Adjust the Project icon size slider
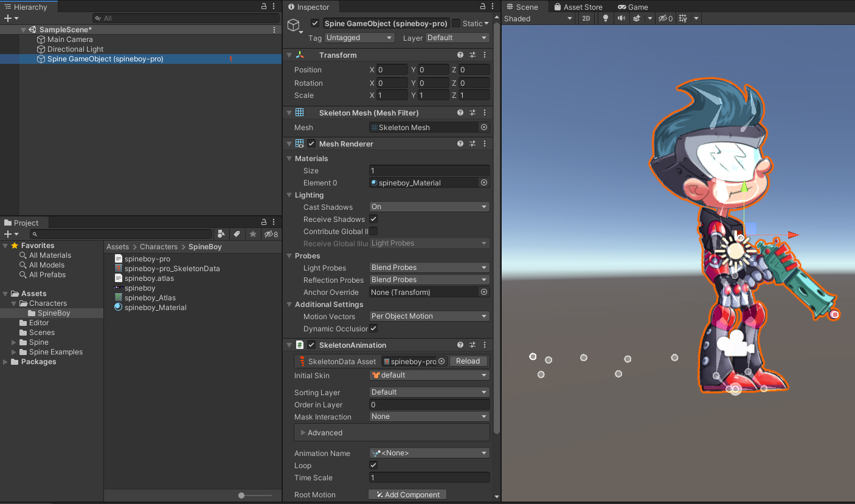Viewport: 855px width, 504px height. point(242,495)
